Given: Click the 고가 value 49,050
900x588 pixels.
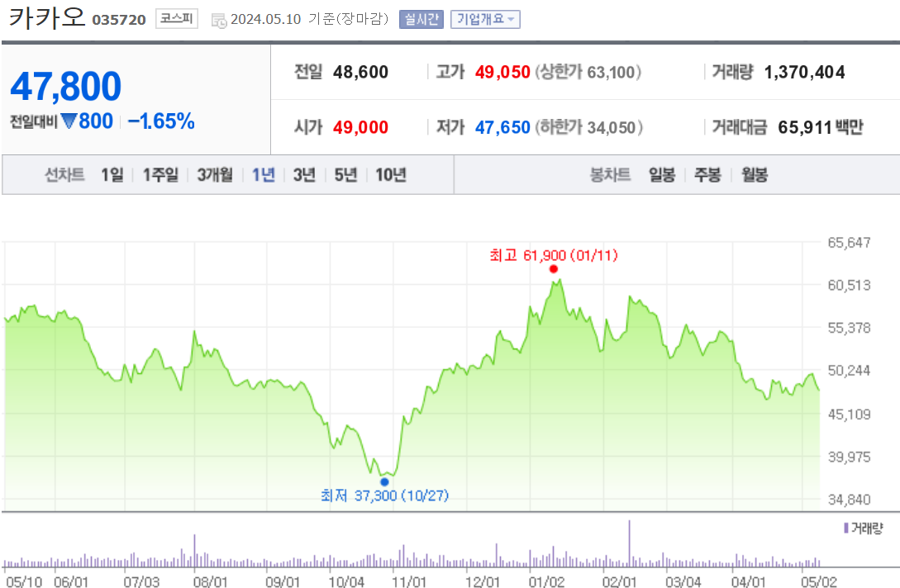Looking at the screenshot, I should point(502,73).
